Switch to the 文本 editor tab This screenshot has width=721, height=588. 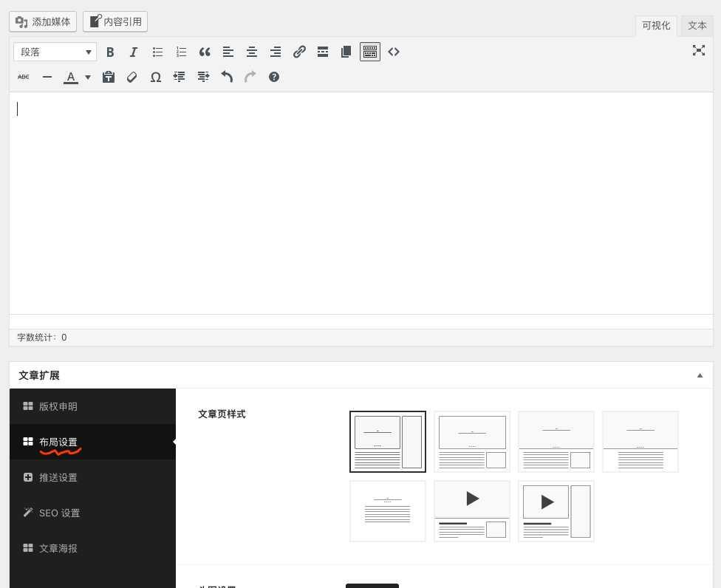pyautogui.click(x=697, y=26)
